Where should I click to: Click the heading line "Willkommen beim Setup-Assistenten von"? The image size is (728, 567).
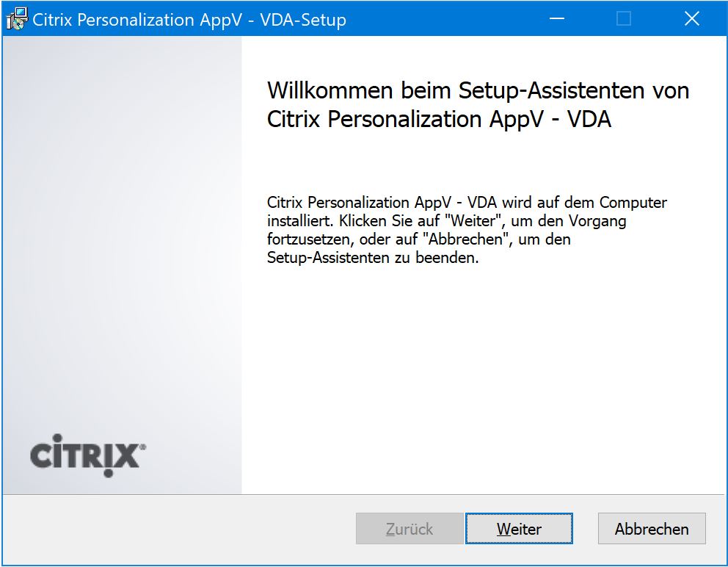click(x=478, y=91)
